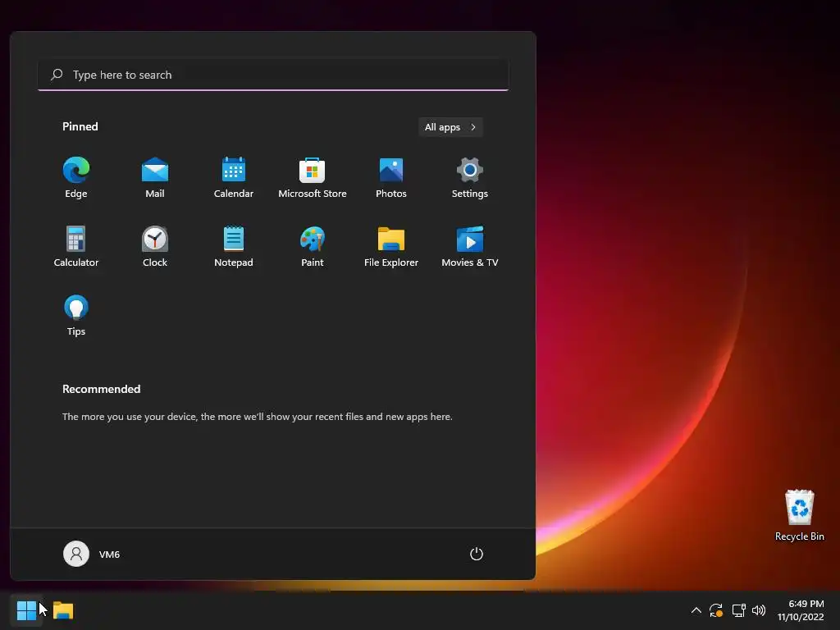The height and width of the screenshot is (630, 840).
Task: Open Notepad
Action: pyautogui.click(x=234, y=246)
